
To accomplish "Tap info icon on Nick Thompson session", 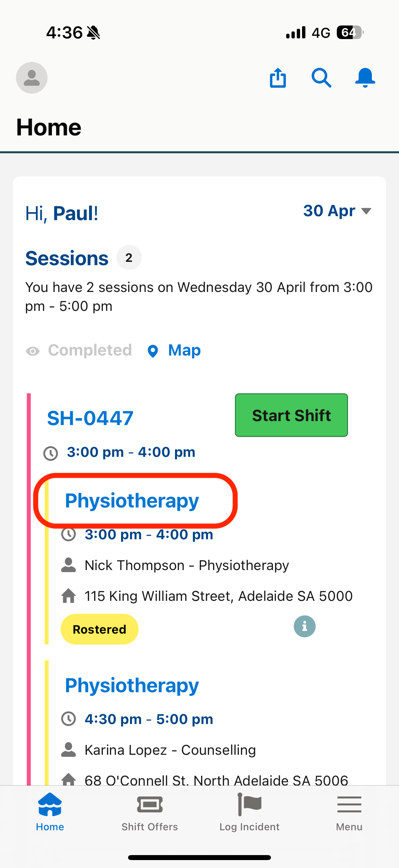I will (x=304, y=626).
